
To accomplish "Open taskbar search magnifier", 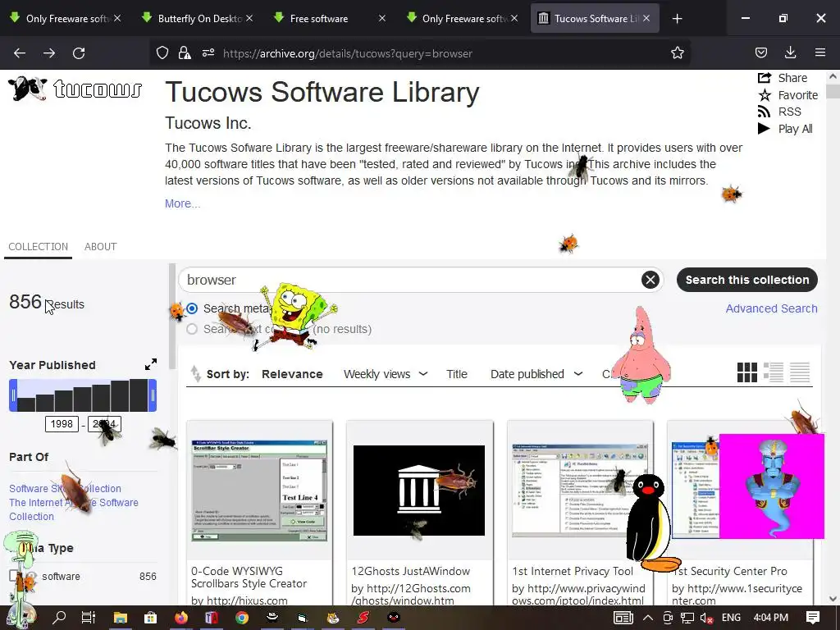I will click(x=59, y=618).
